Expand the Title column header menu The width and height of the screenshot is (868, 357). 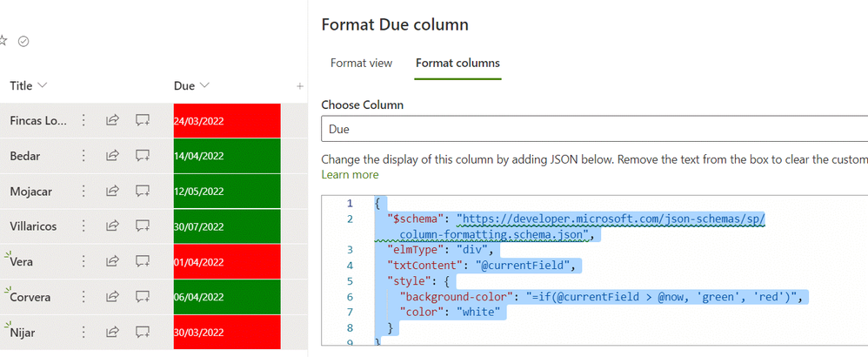43,85
